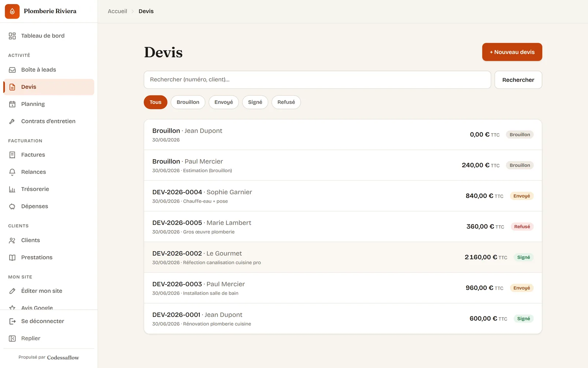Click the Codessaflow link in footer
This screenshot has height=368, width=588.
point(63,358)
